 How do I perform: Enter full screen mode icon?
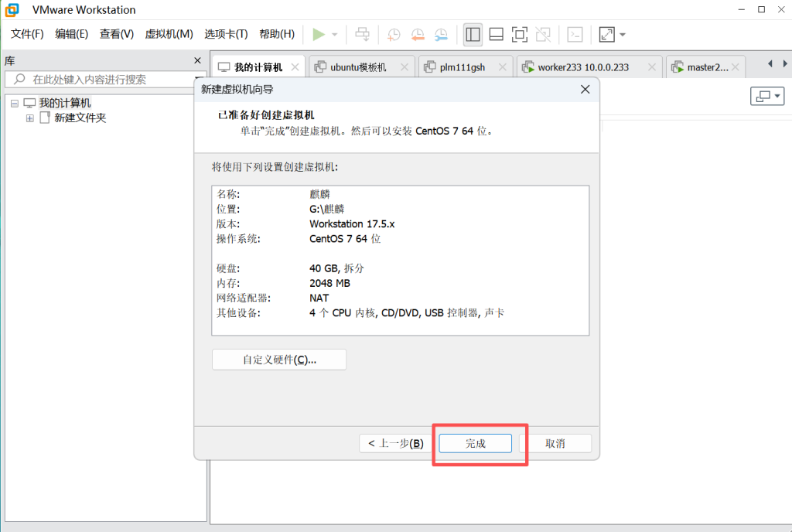pos(520,34)
